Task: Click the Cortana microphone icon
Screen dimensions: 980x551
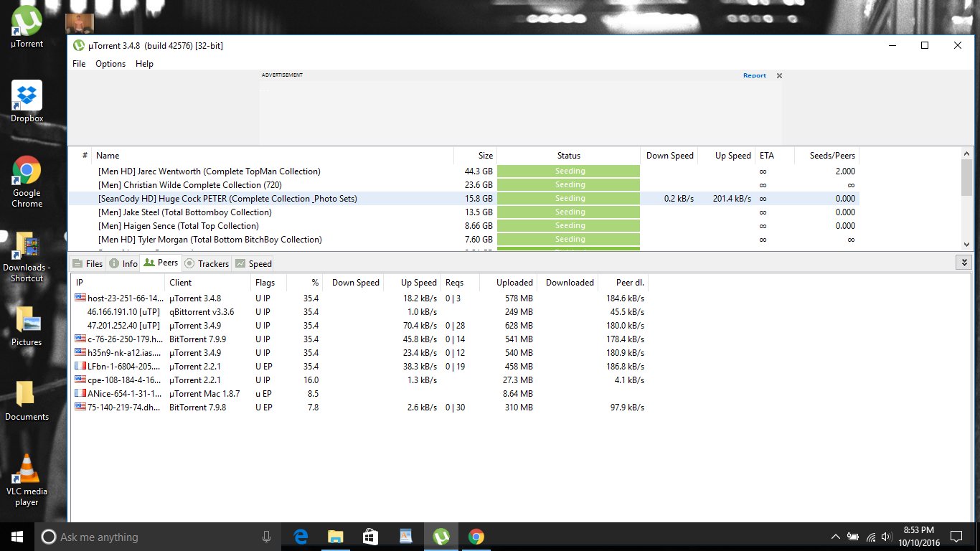Action: click(x=266, y=537)
